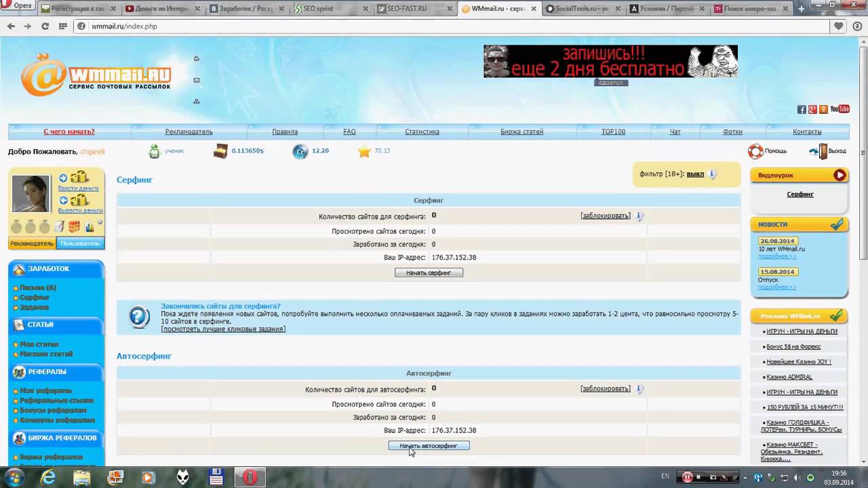The image size is (868, 488).
Task: Click Начать автосерфинг button
Action: point(429,446)
